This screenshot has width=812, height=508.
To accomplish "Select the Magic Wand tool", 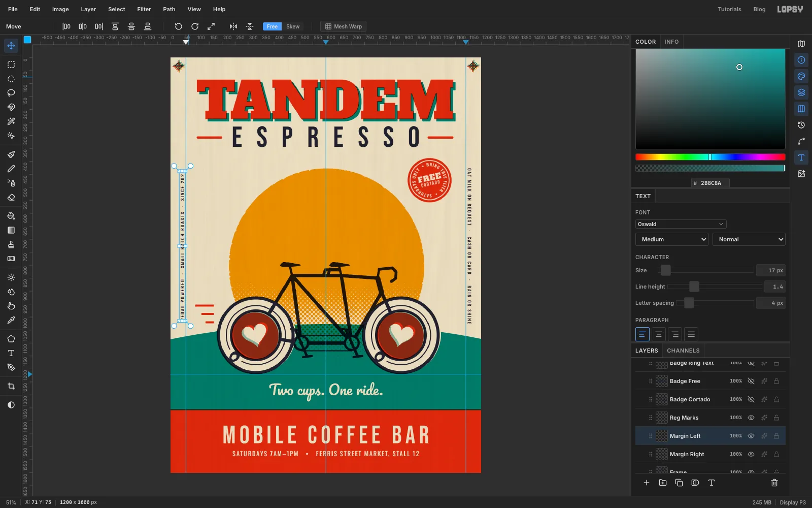I will pos(11,121).
